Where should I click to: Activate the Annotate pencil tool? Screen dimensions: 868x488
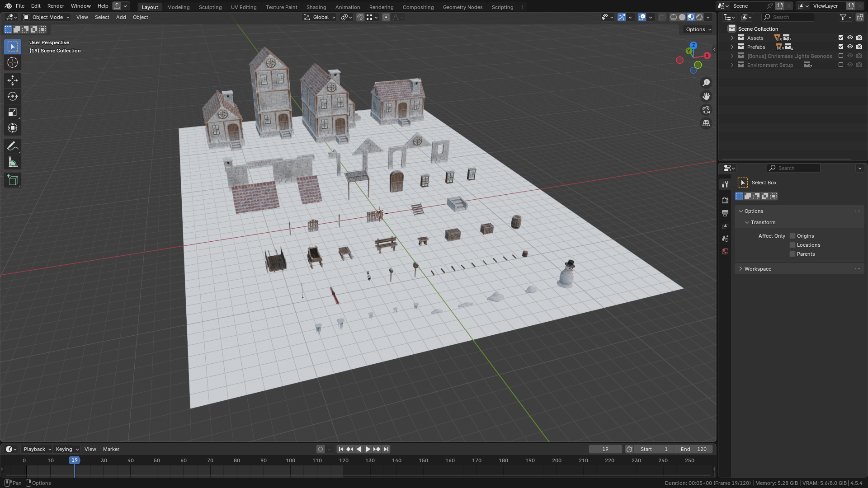[12, 146]
